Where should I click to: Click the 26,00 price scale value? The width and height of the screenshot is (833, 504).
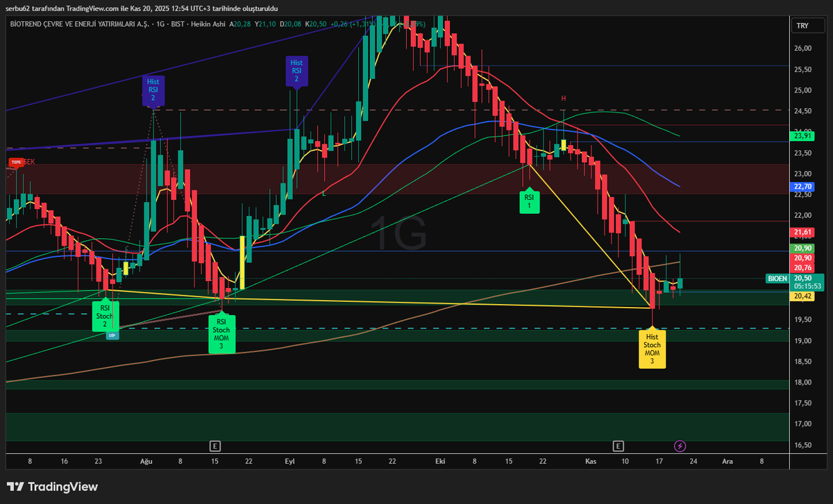tap(803, 49)
